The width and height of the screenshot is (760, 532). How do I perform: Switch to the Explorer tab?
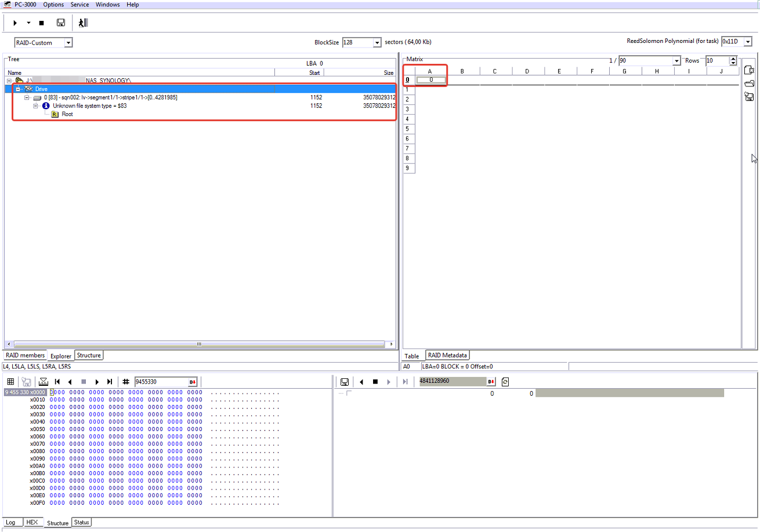61,356
